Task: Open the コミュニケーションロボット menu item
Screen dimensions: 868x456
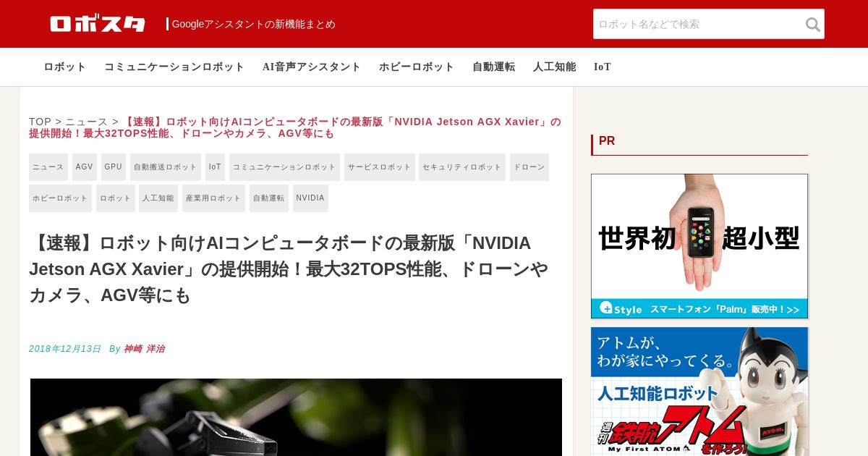Action: click(x=174, y=67)
